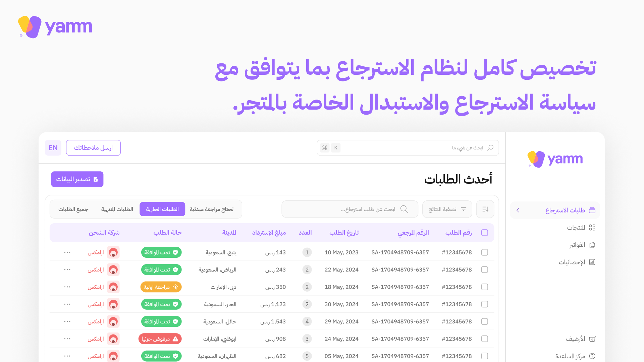
Task: Click the Send your feedback button
Action: click(93, 148)
